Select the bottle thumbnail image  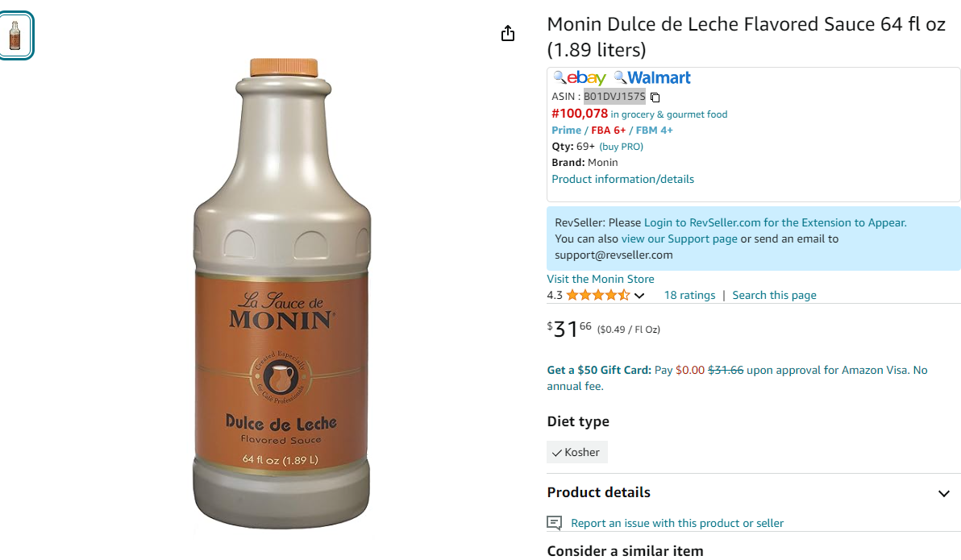15,35
